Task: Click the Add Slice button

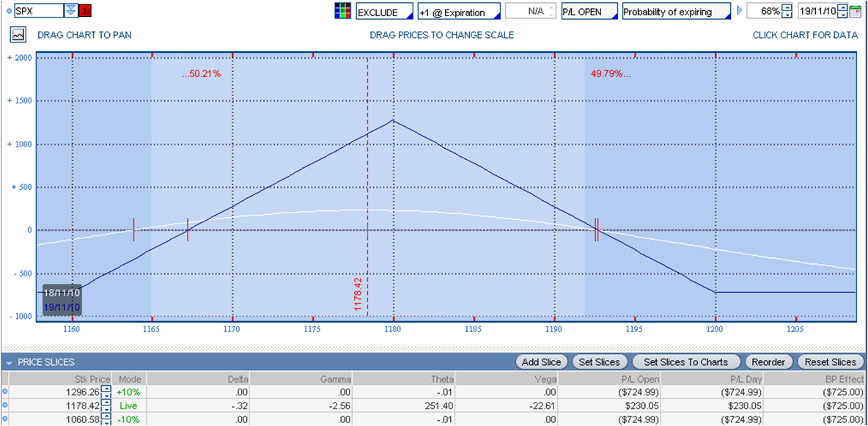Action: 541,362
